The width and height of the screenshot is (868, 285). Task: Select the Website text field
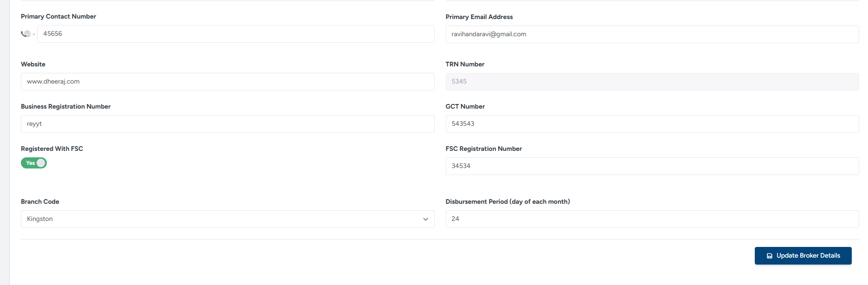click(x=227, y=82)
